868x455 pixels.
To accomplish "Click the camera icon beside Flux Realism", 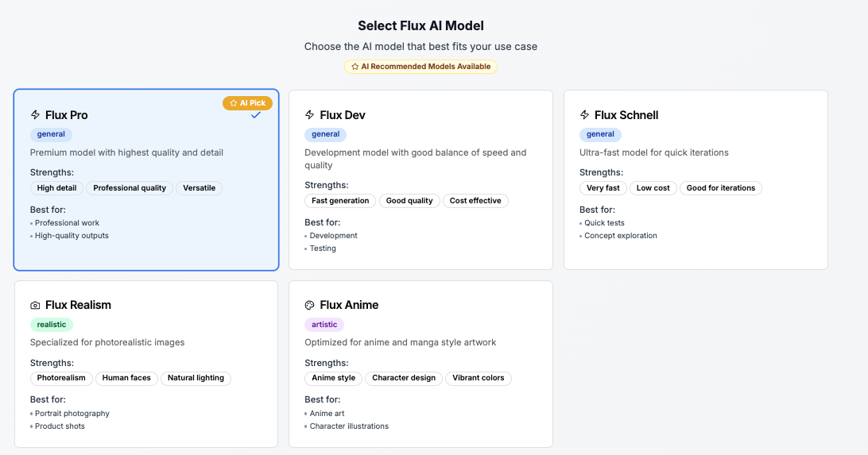I will coord(36,305).
